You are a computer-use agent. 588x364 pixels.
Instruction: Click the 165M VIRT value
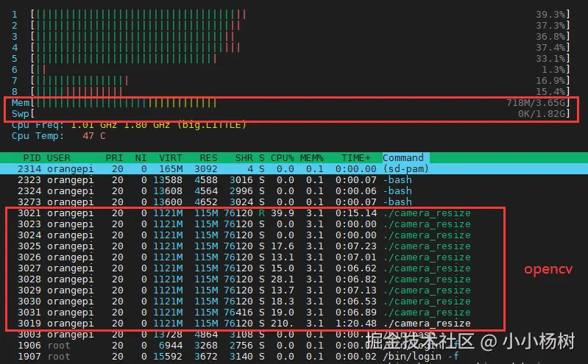click(170, 169)
